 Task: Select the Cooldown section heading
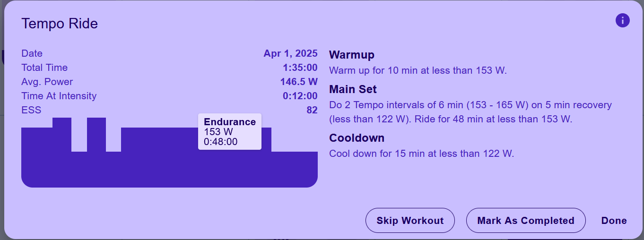[357, 138]
